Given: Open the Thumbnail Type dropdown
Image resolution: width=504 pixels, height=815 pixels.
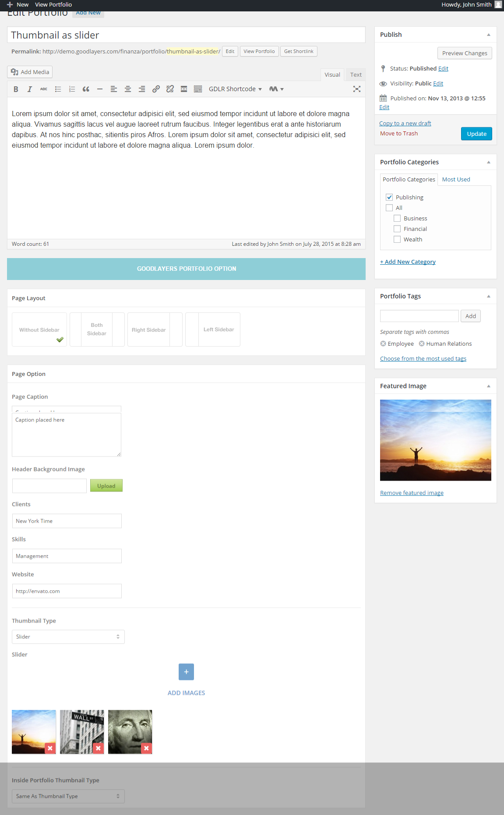Looking at the screenshot, I should click(x=68, y=637).
